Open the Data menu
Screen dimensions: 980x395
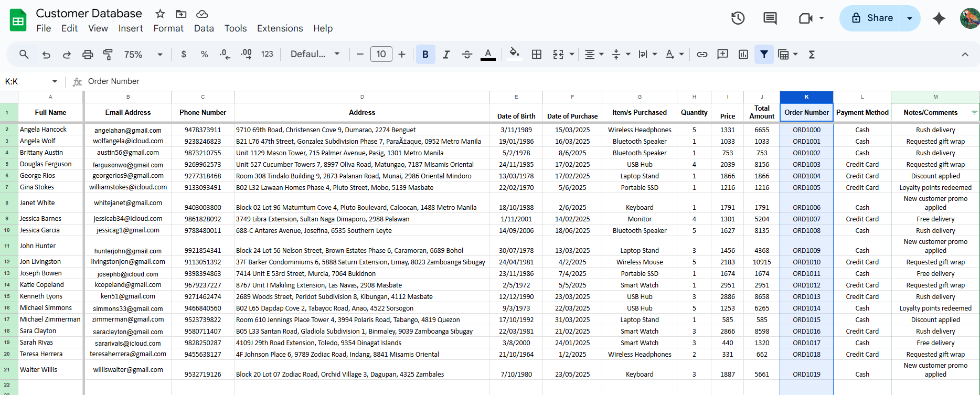tap(204, 28)
